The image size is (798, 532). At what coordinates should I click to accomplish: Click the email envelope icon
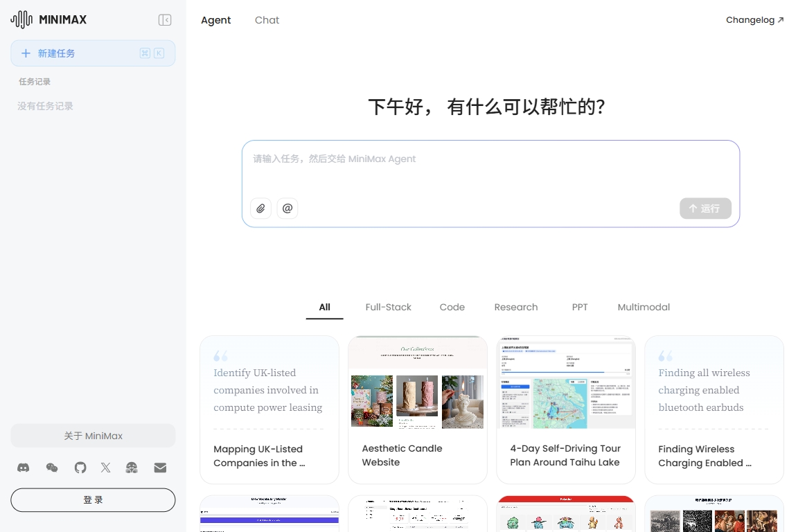(x=160, y=468)
